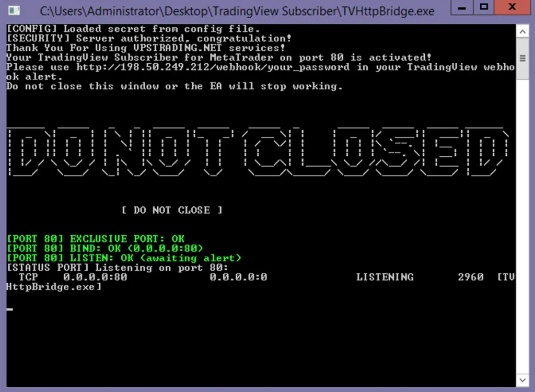Click the scrollbar up arrow
The height and width of the screenshot is (392, 535).
pos(522,32)
